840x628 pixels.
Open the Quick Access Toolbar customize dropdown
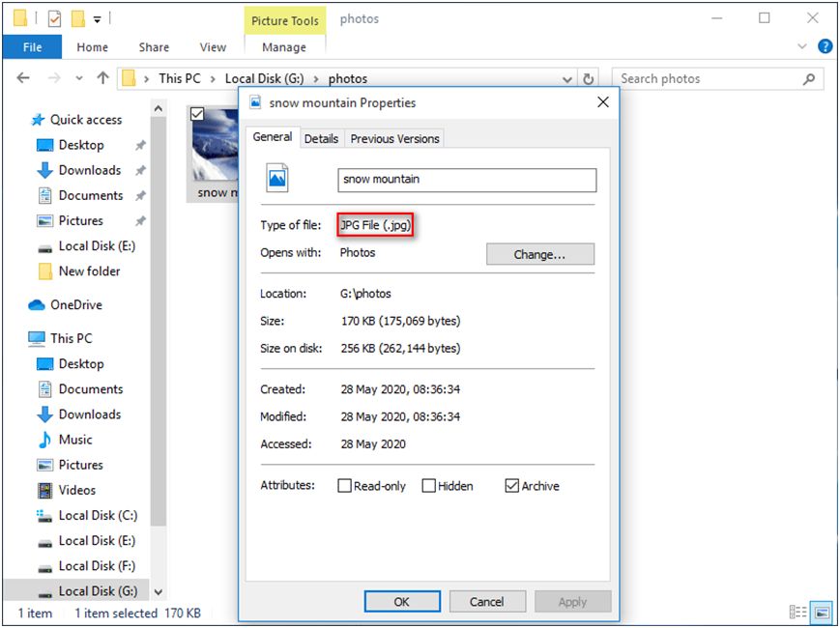tap(99, 18)
